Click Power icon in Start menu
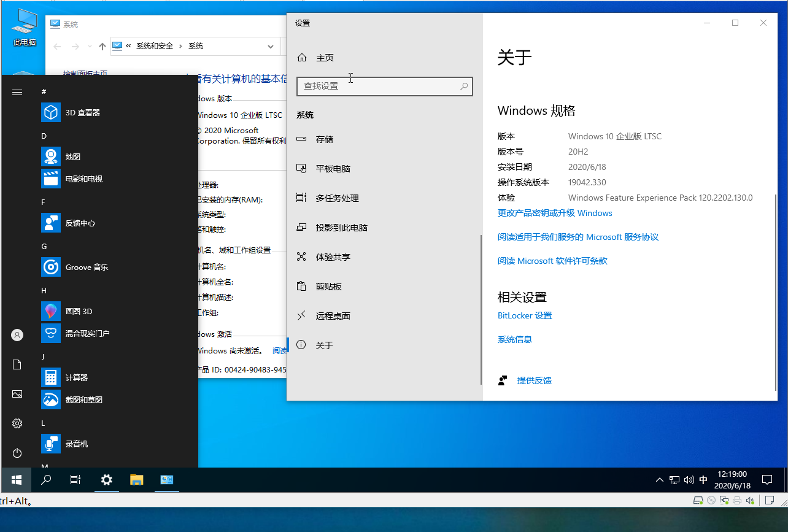Viewport: 788px width, 532px height. [x=17, y=453]
